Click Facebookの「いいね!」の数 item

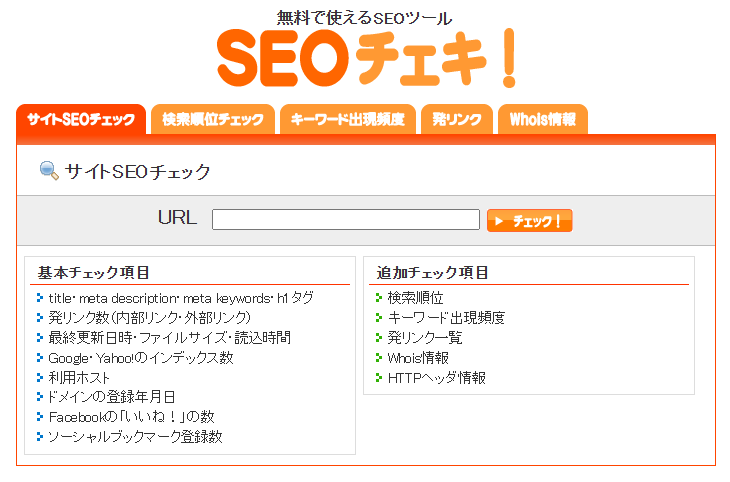click(x=131, y=416)
